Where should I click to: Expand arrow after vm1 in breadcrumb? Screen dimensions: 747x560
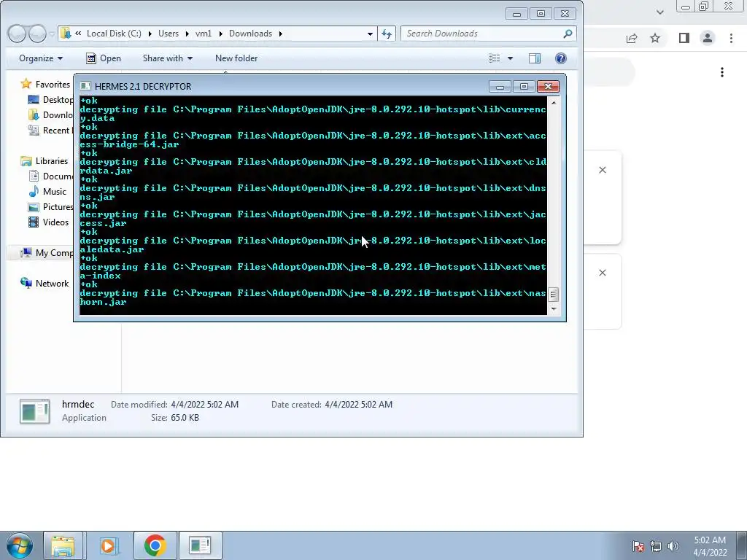tap(220, 34)
